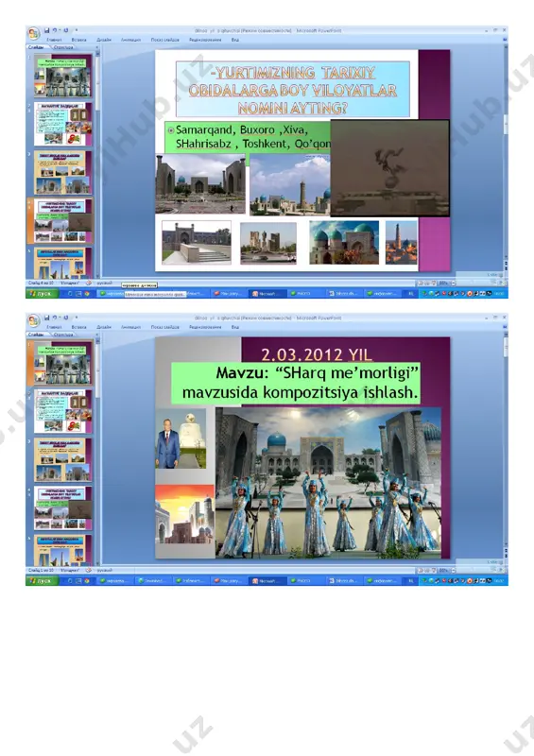
Task: Click the ribbon help icon in the lower window
Action: click(504, 327)
